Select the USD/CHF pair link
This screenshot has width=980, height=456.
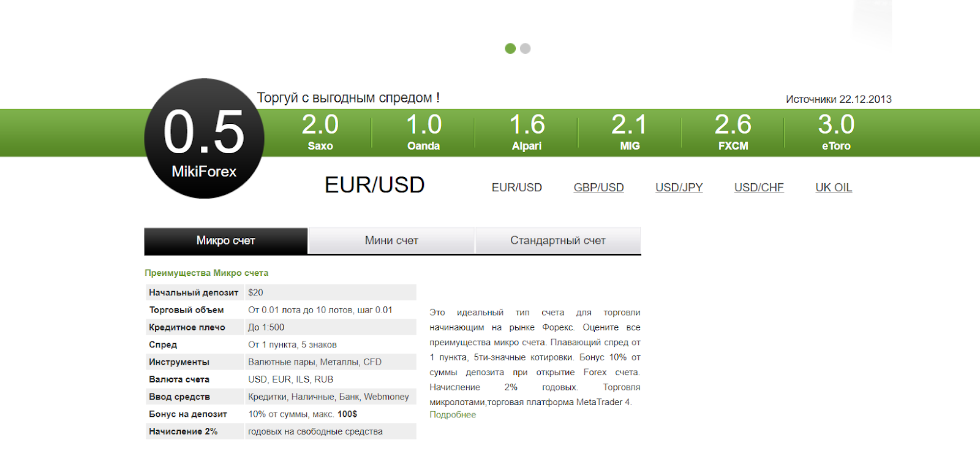pos(759,188)
